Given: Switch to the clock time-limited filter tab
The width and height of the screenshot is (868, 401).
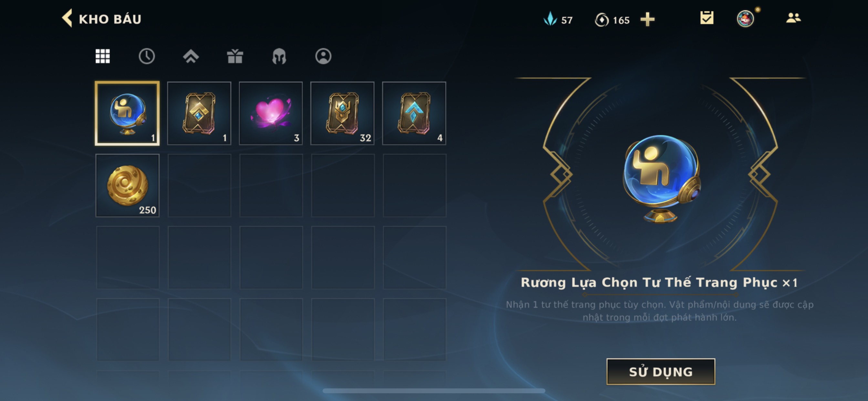Looking at the screenshot, I should tap(147, 56).
